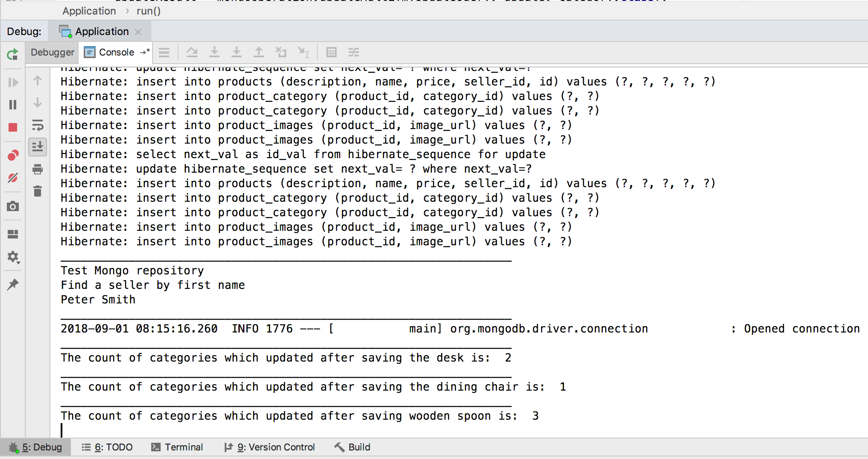Click the 'Peter Smith' console line
Viewport: 868px width, 459px height.
tap(98, 300)
